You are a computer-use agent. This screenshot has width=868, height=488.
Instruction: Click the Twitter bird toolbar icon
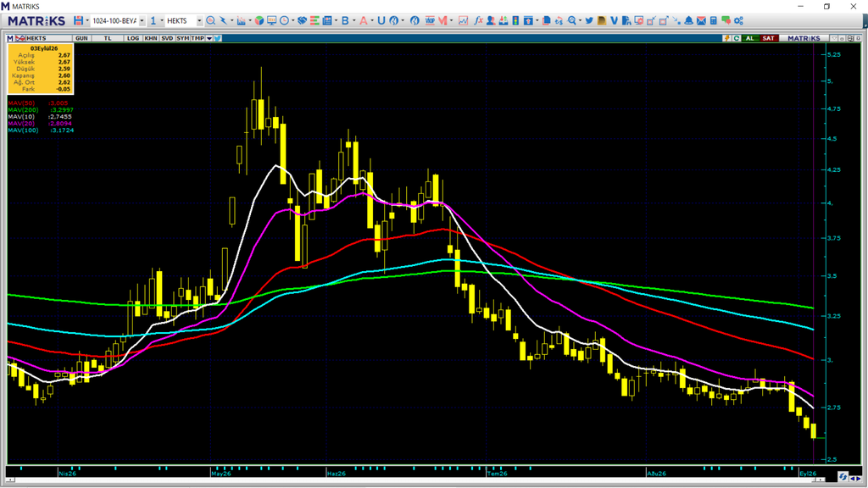click(589, 20)
